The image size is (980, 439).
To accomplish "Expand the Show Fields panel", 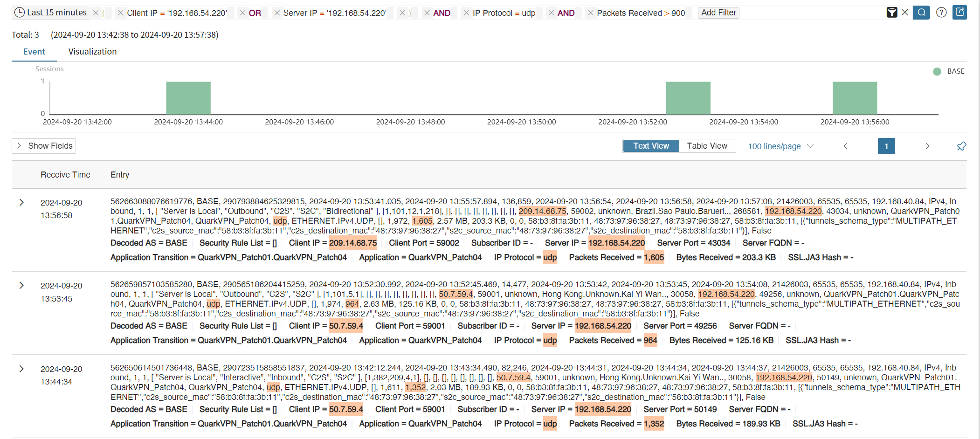I will 44,146.
